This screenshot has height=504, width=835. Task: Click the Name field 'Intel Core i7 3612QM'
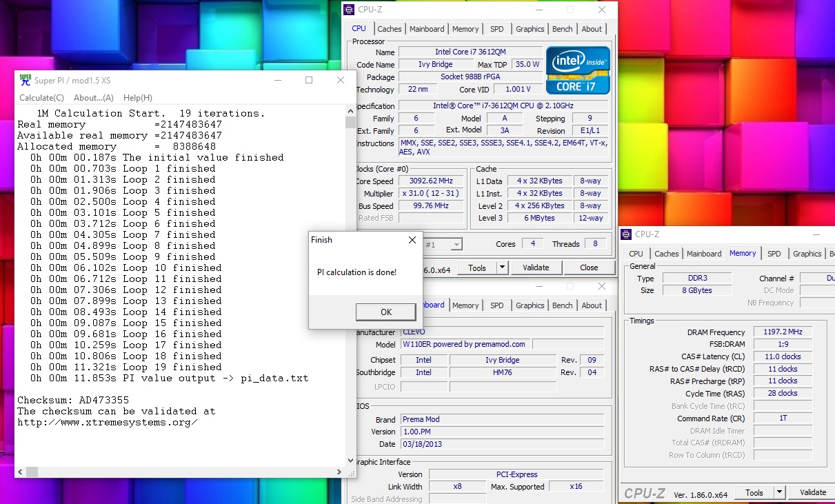(471, 52)
